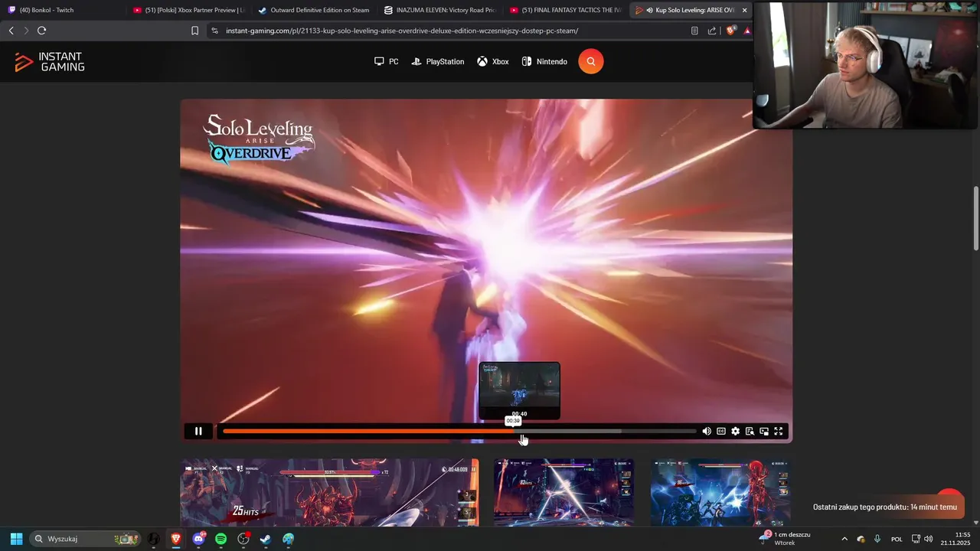Viewport: 980px width, 551px height.
Task: Click the Ostatni zakup tego produktu notification
Action: pos(885,507)
